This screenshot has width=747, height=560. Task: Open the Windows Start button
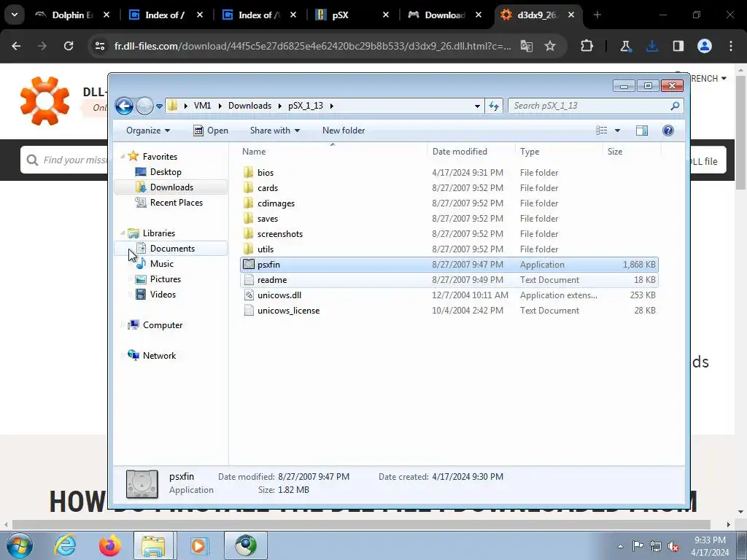click(20, 545)
